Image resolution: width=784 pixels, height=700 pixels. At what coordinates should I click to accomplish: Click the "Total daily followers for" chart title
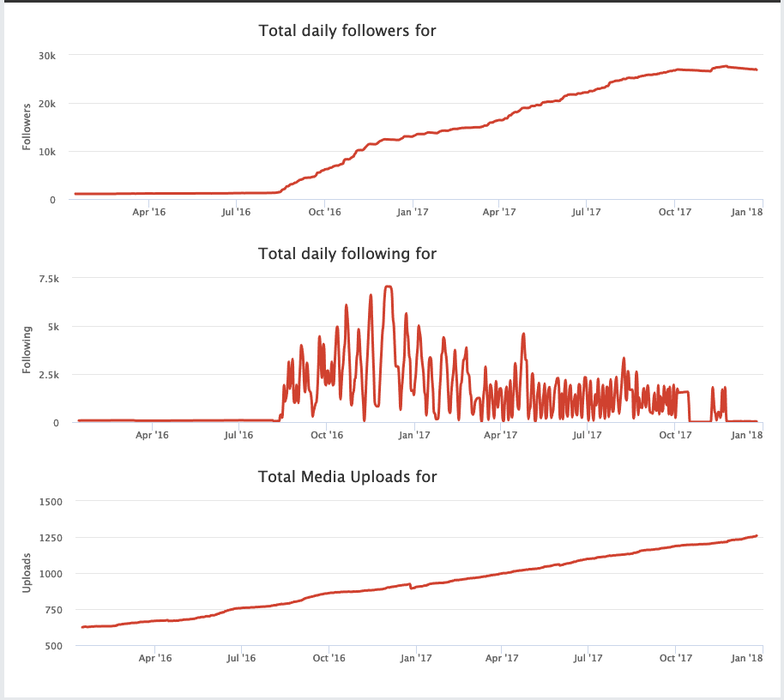[347, 31]
